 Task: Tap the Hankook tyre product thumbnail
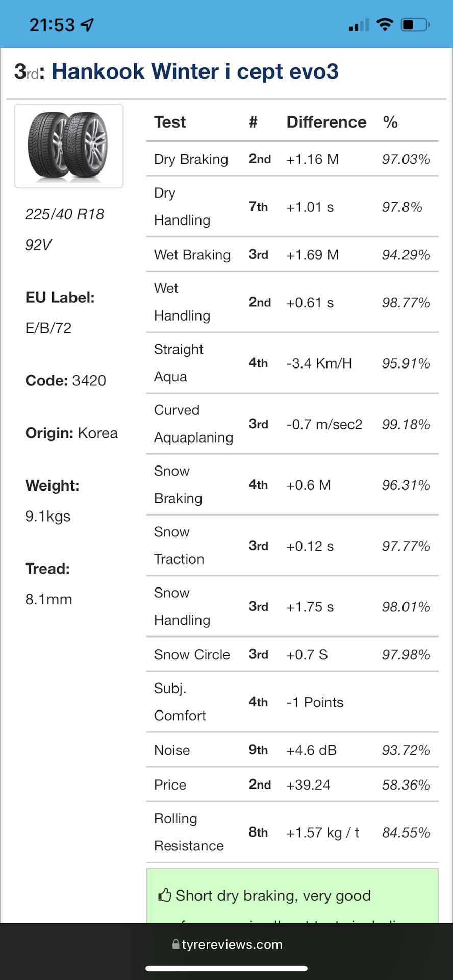click(69, 146)
